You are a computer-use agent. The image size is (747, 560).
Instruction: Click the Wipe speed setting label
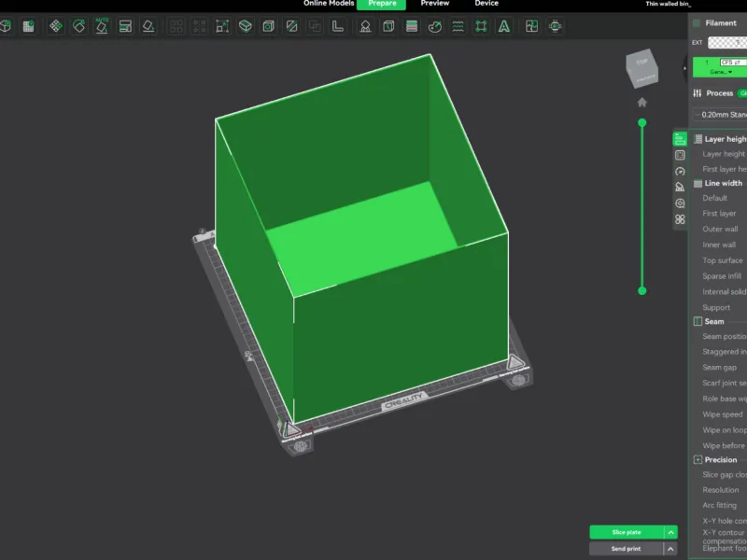click(722, 414)
